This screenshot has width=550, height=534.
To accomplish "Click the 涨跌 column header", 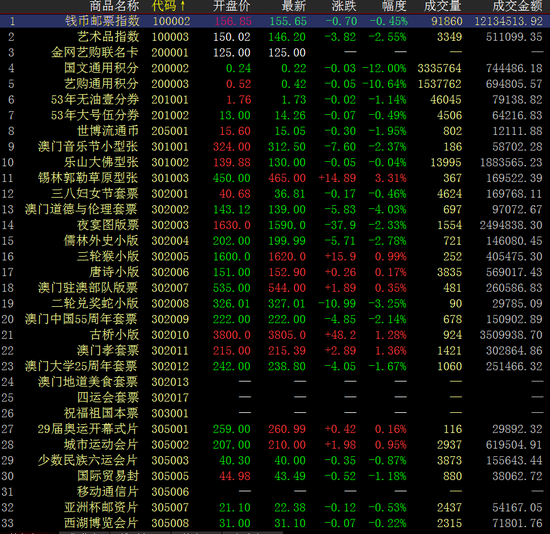I will (344, 6).
